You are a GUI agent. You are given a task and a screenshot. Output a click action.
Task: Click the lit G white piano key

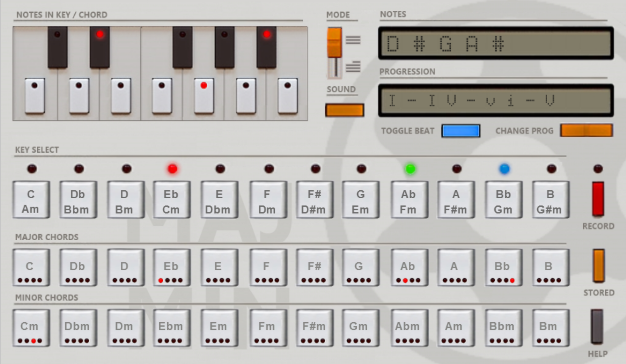[204, 96]
